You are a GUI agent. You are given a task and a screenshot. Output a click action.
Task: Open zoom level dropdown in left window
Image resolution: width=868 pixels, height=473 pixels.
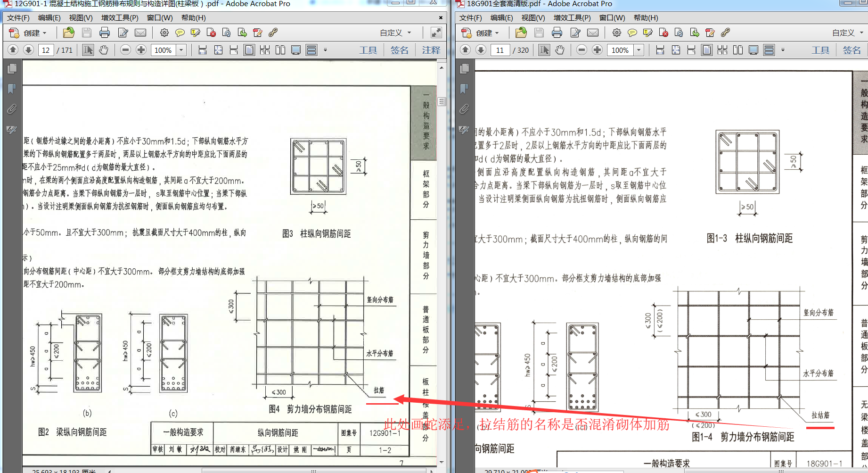181,50
